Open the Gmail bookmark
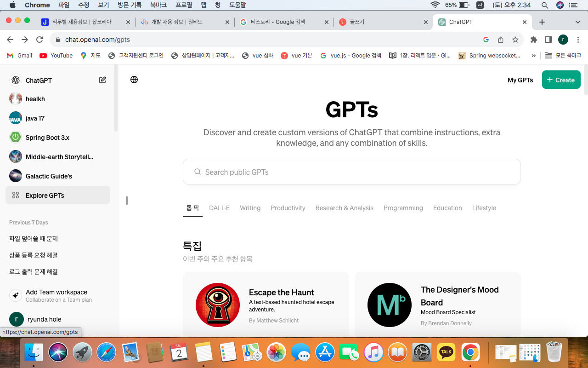 tap(19, 55)
